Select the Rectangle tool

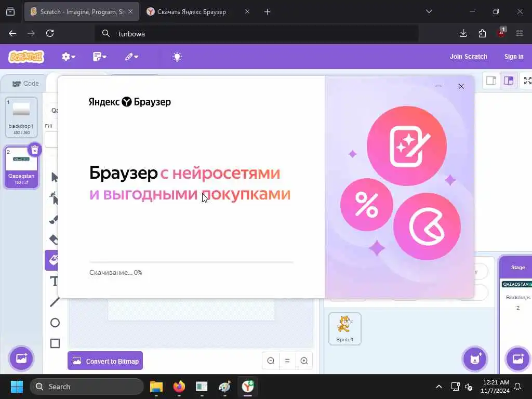click(55, 343)
